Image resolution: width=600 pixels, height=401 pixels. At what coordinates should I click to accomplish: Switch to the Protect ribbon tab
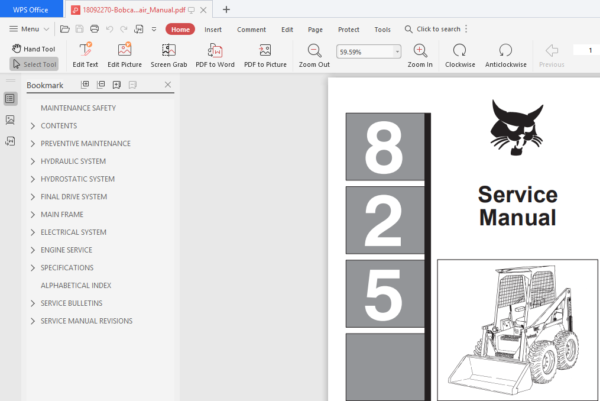(348, 29)
